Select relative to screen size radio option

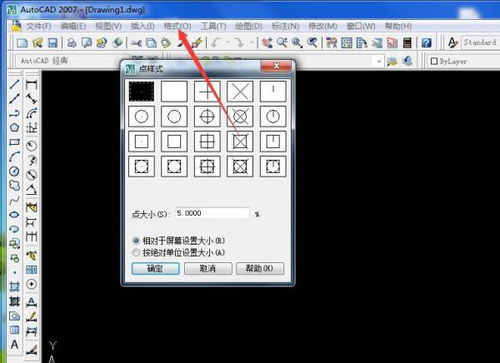(136, 240)
